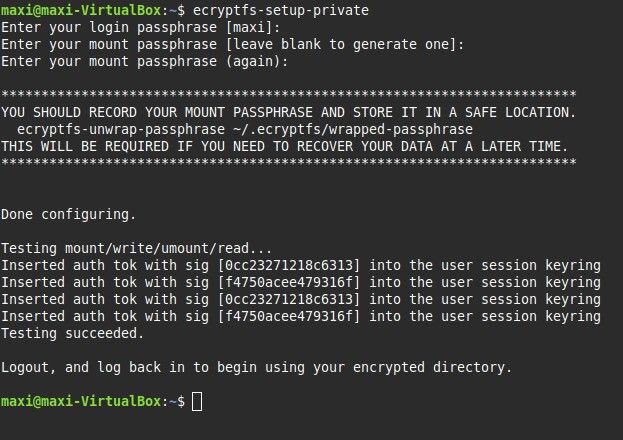Viewport: 623px width, 440px height.
Task: Click the 'THIS WILL BE REQUIRED' warning line
Action: click(284, 146)
